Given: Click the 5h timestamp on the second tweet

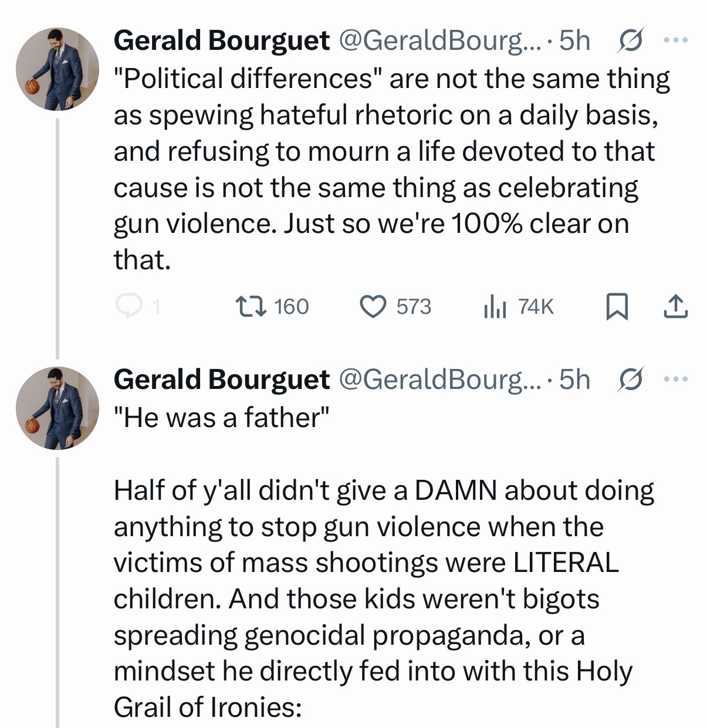Looking at the screenshot, I should 574,380.
